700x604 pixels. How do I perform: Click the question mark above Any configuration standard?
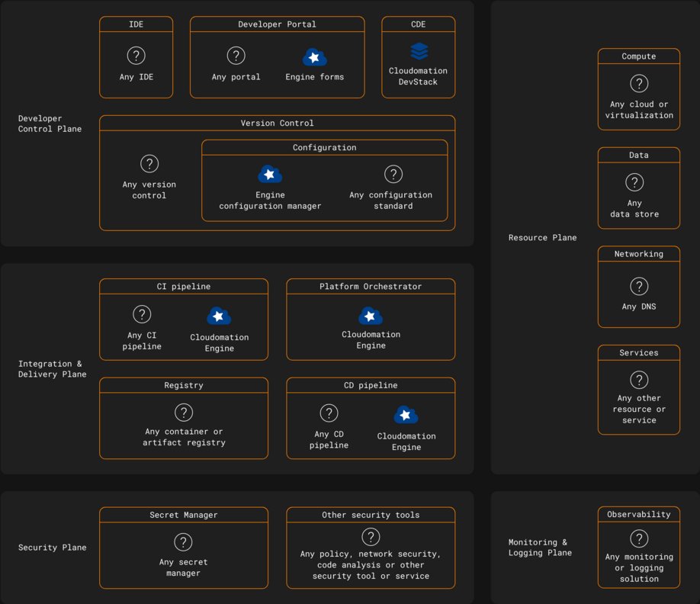[393, 174]
